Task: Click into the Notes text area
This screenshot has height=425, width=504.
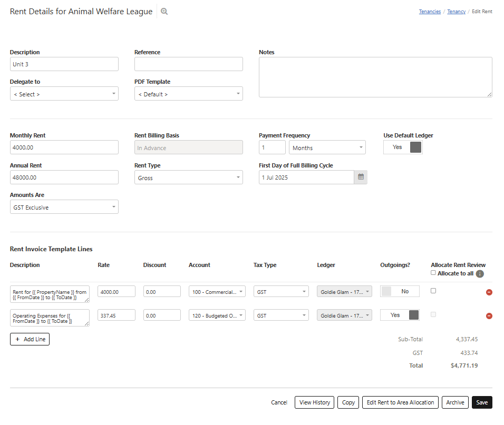Action: (375, 77)
